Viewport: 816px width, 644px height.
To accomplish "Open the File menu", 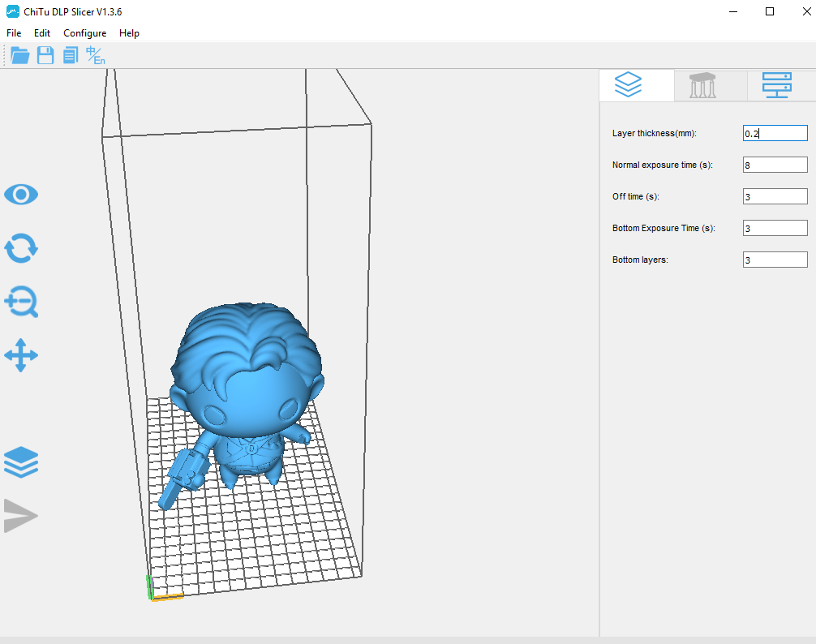I will [14, 32].
